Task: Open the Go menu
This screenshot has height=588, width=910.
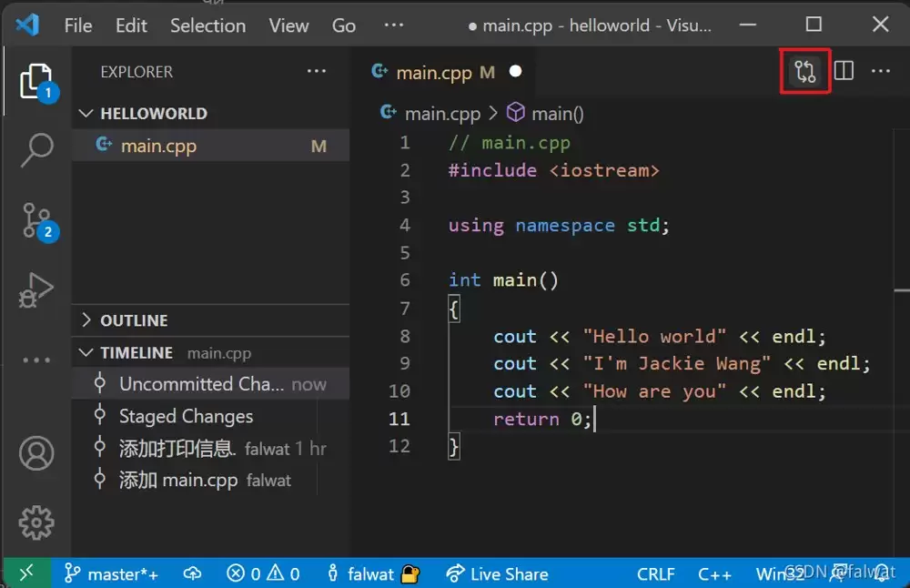Action: click(x=344, y=25)
